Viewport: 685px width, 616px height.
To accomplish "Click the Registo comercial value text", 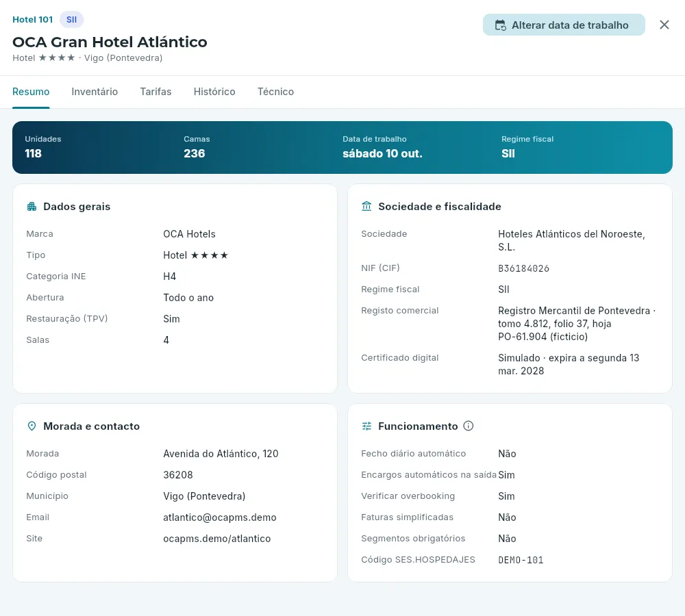I will [577, 324].
